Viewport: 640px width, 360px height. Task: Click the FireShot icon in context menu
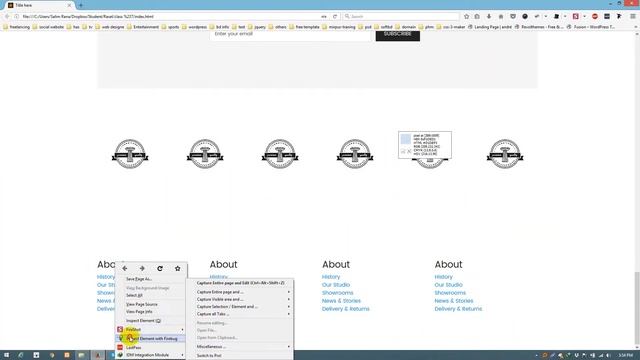(120, 329)
